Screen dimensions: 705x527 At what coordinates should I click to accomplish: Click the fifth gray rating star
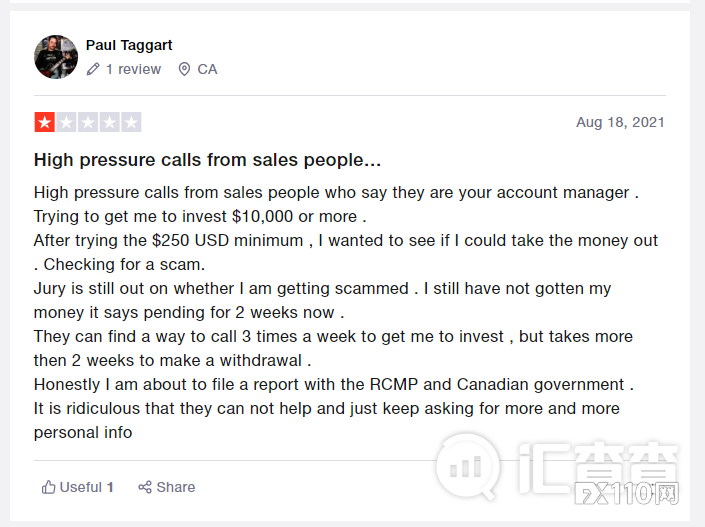[131, 123]
